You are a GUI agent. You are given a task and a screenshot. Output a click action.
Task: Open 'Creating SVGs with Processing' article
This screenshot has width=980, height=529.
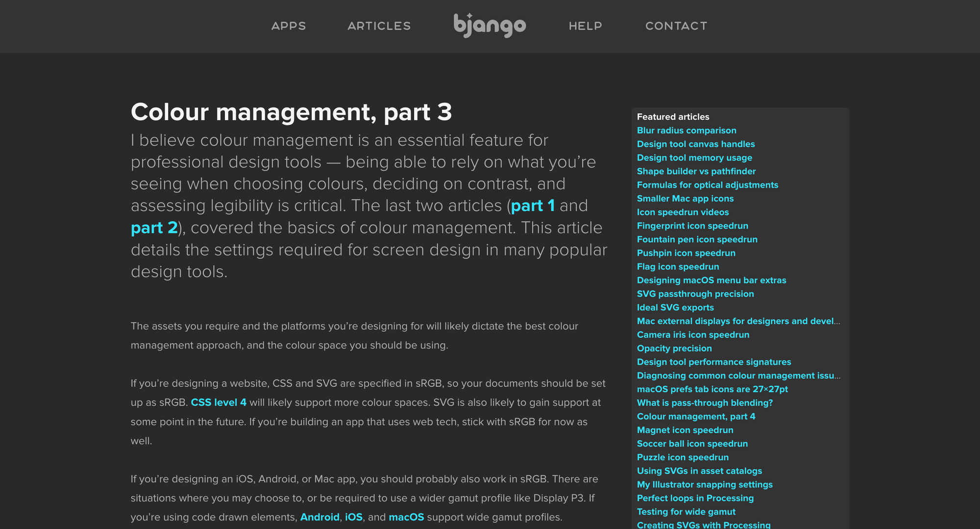[x=704, y=525]
